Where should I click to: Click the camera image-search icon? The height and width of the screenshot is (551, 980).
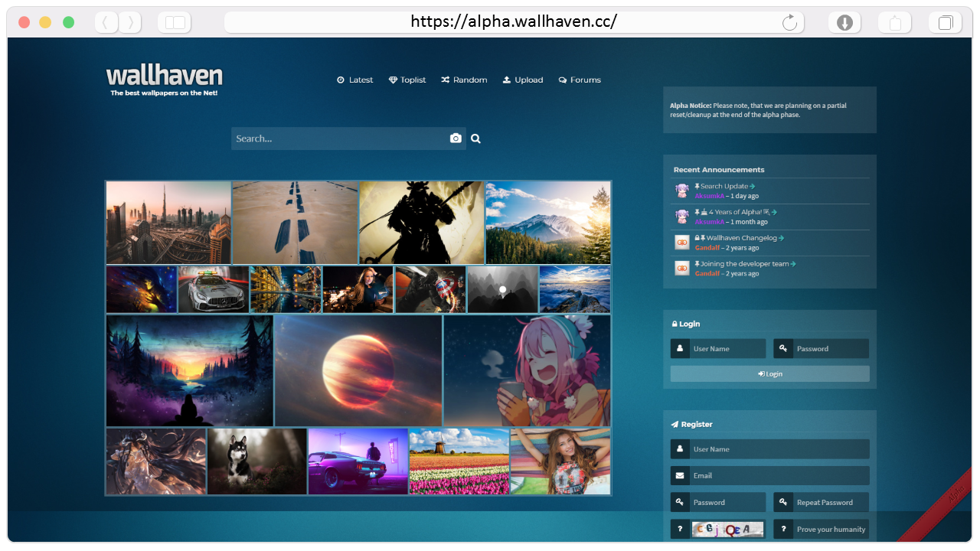(x=456, y=139)
